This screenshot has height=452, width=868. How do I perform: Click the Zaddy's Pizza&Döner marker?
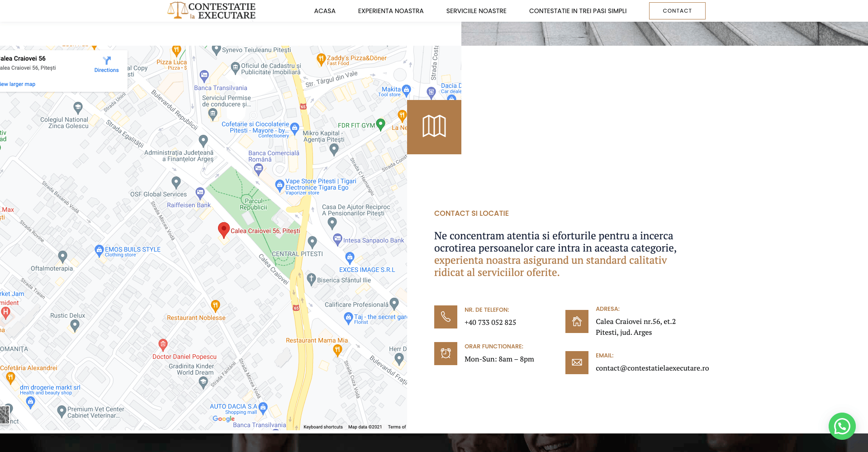pyautogui.click(x=321, y=59)
